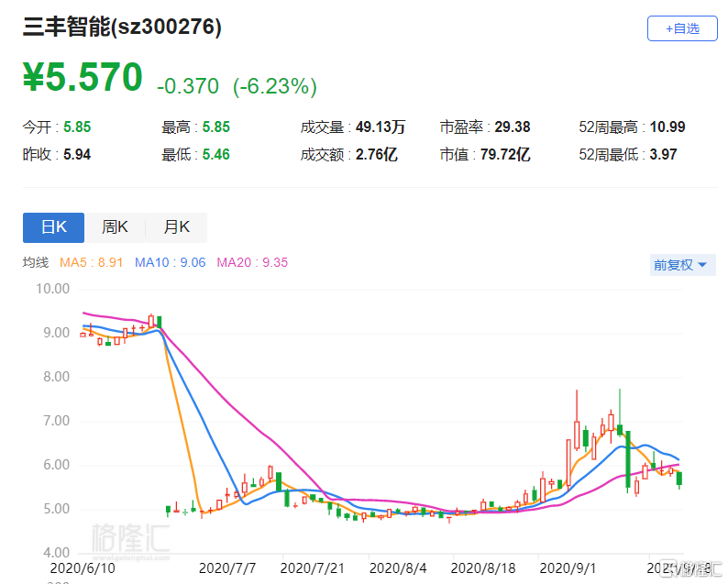The image size is (728, 584).
Task: Click x-axis date label 2020/8/18
Action: [483, 568]
